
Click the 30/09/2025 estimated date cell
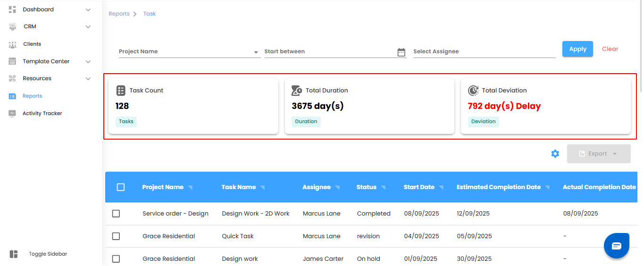(x=474, y=259)
